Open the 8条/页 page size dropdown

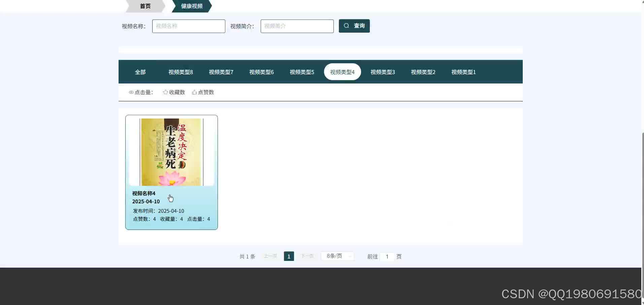(x=337, y=256)
